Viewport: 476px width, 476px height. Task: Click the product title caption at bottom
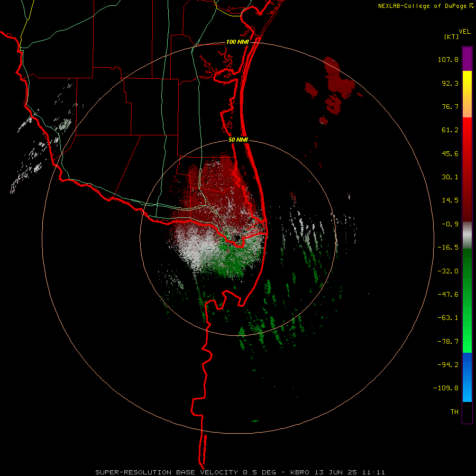click(240, 472)
